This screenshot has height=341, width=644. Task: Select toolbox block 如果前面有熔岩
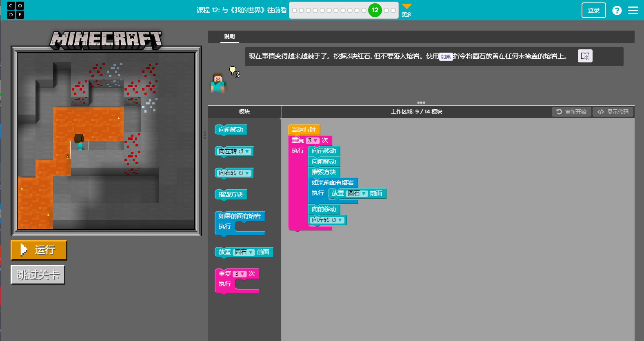click(x=240, y=216)
